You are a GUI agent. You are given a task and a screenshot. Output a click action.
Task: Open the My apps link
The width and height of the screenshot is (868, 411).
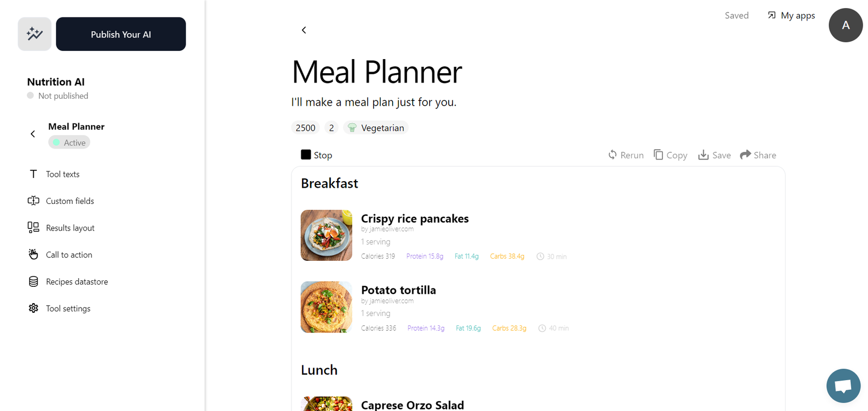pos(791,16)
